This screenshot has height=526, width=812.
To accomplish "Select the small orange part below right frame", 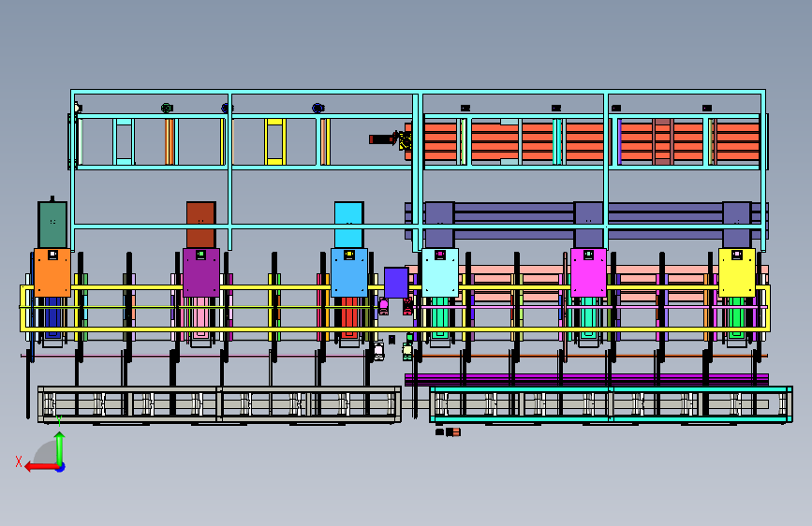I will [x=453, y=432].
